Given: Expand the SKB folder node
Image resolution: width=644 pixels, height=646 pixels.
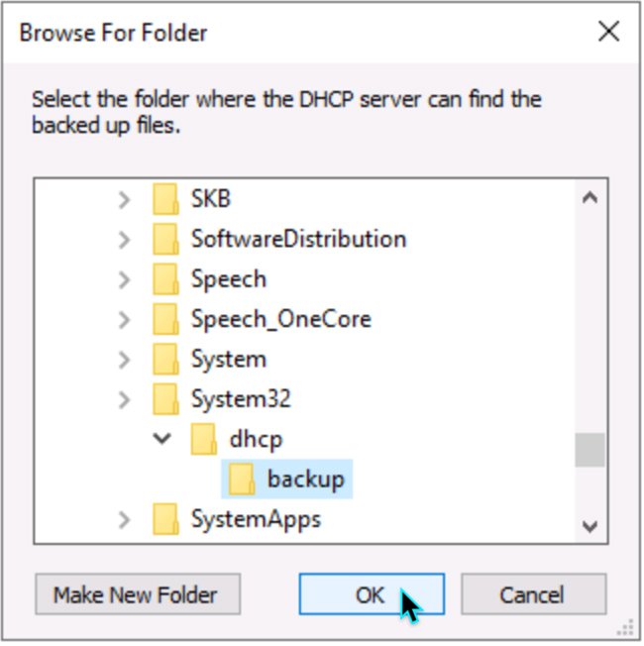Looking at the screenshot, I should click(x=124, y=199).
